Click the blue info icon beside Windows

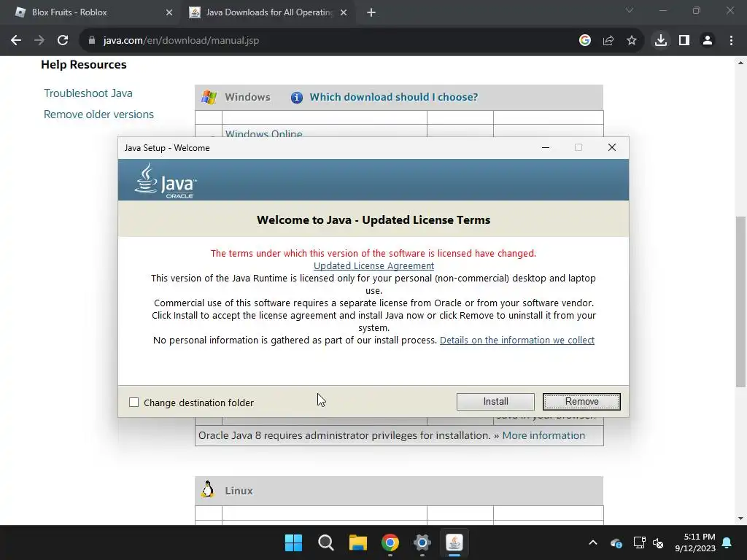click(x=296, y=98)
